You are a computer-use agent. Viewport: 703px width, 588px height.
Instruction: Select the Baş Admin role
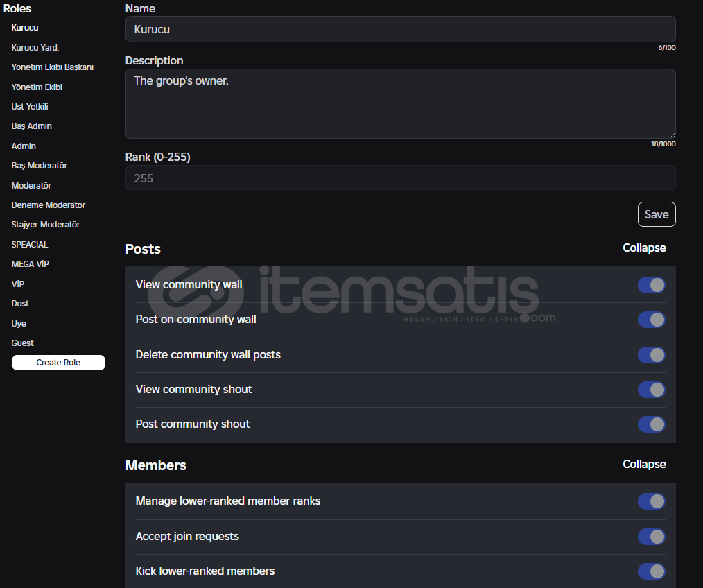[31, 126]
